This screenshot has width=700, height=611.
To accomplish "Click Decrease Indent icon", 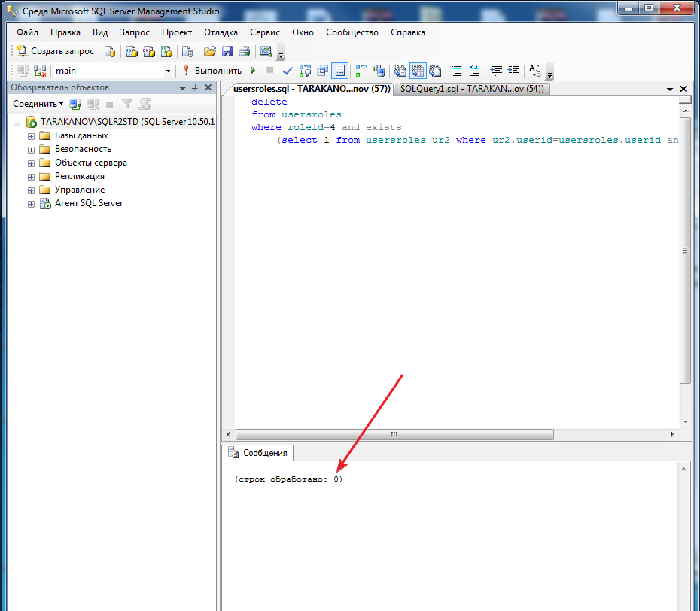I will (496, 71).
